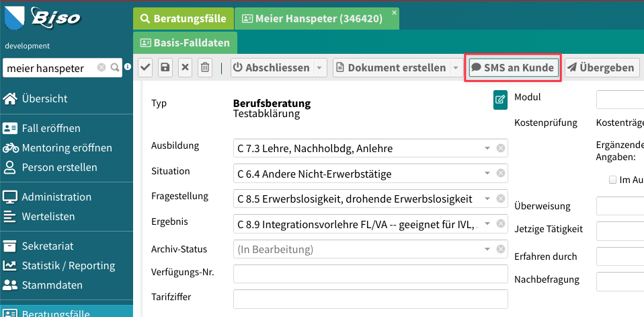Screen dimensions: 644x317
Task: Expand the Situation dropdown arrow
Action: click(x=487, y=174)
